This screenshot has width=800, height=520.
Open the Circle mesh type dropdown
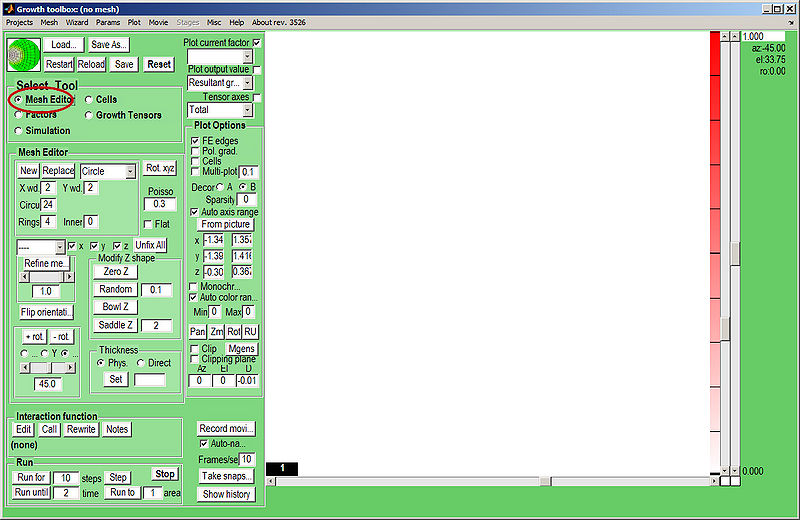point(108,171)
